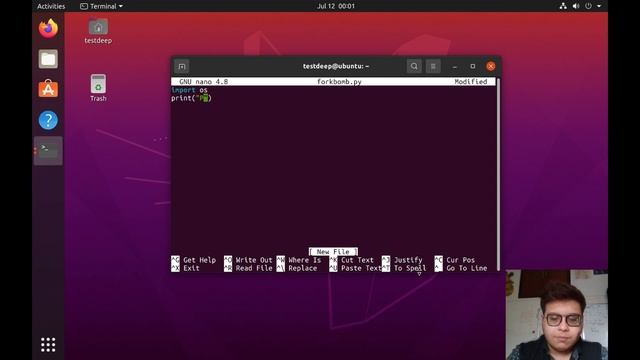Image resolution: width=640 pixels, height=360 pixels.
Task: Click the Paste Text shortcut label
Action: (361, 268)
